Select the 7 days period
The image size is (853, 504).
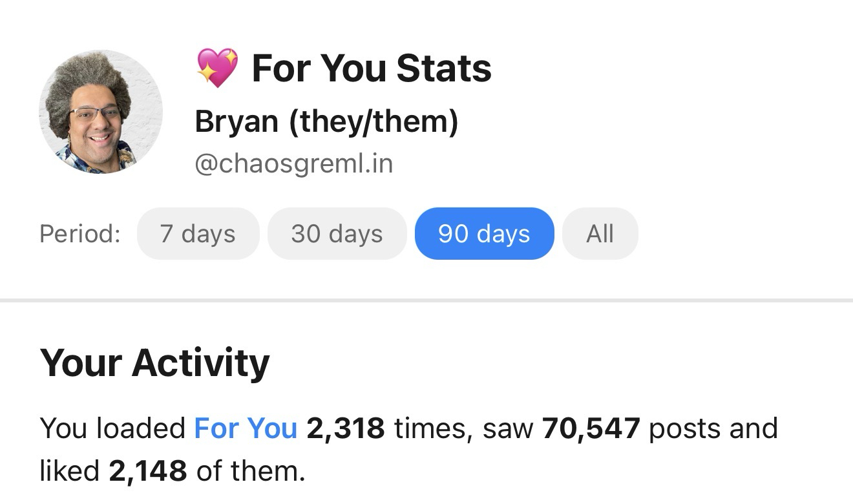pos(198,233)
